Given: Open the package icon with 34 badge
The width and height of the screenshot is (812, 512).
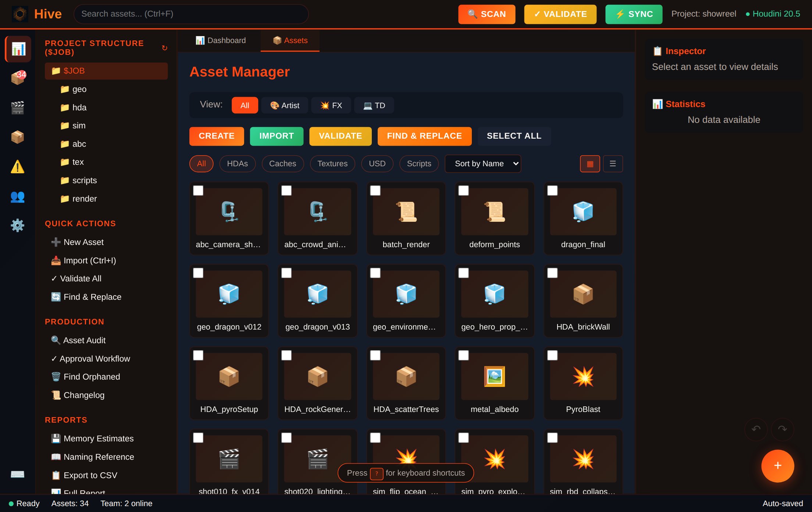Looking at the screenshot, I should pyautogui.click(x=18, y=78).
